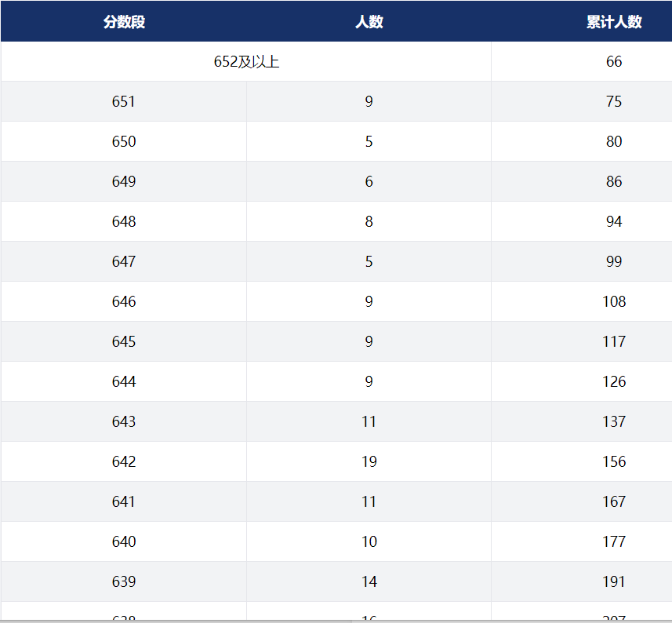Click cumulative value 137
Screen dimensions: 672x623
pyautogui.click(x=614, y=421)
